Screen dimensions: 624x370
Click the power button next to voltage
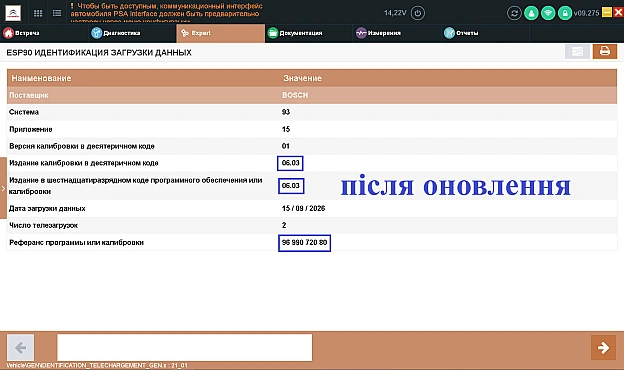pyautogui.click(x=417, y=13)
